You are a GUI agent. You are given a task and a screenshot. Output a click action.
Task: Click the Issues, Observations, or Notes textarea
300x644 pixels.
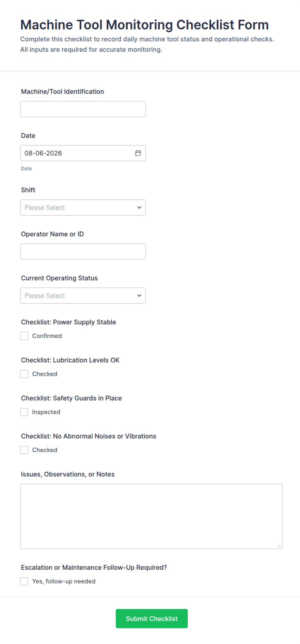(x=151, y=516)
